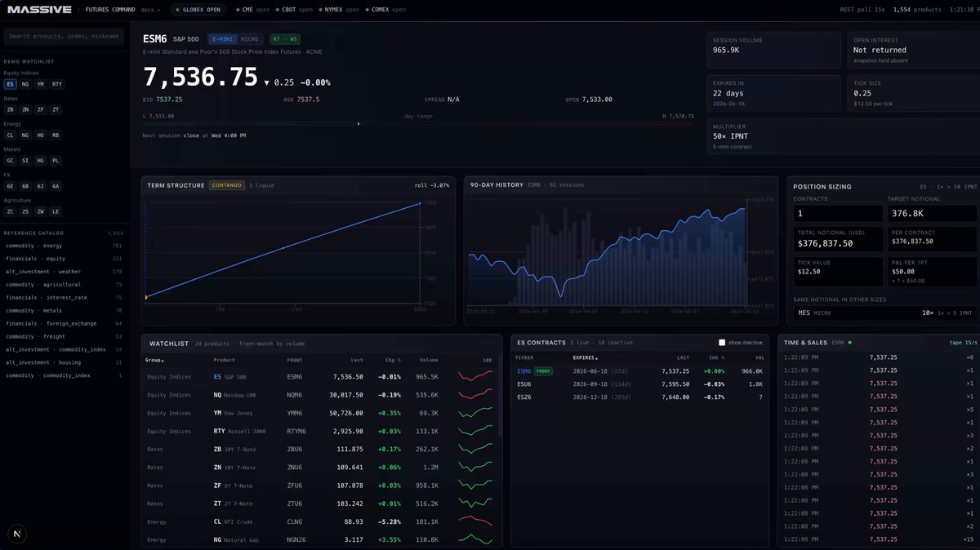
Task: Click the NG Natural Gas sparkline
Action: coord(475,539)
